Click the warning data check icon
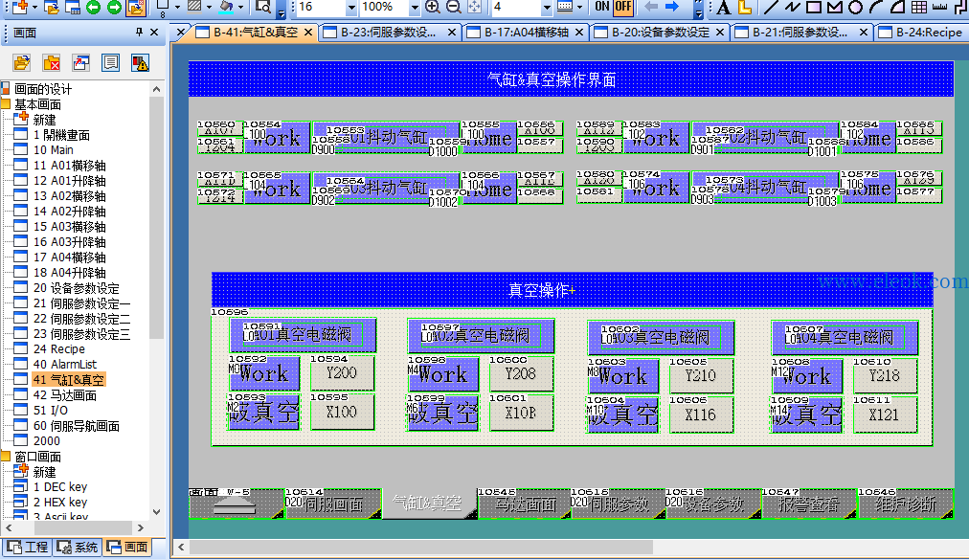The width and height of the screenshot is (969, 560). tap(141, 62)
